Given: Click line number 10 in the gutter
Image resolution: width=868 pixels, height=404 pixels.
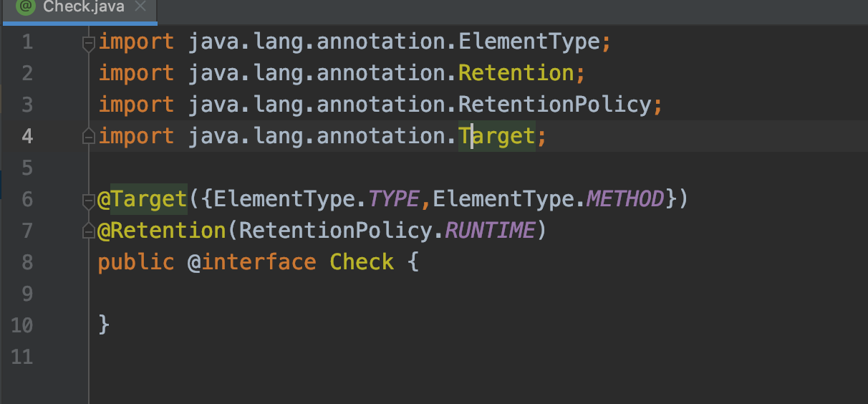Looking at the screenshot, I should (x=22, y=325).
